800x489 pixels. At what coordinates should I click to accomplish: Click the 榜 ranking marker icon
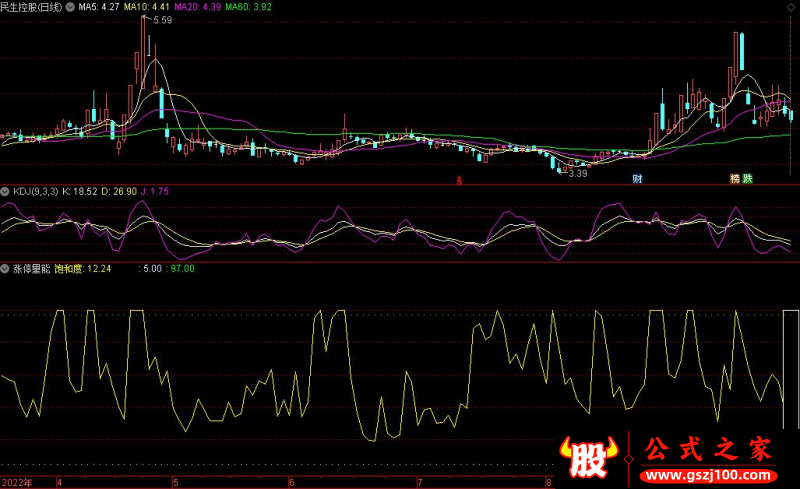coord(735,180)
